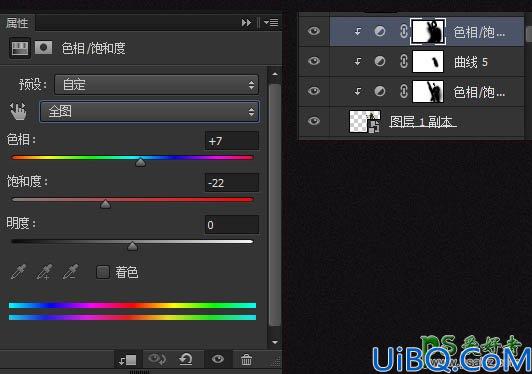Reset adjustment to defaults icon
This screenshot has width=532, height=374.
pyautogui.click(x=186, y=359)
